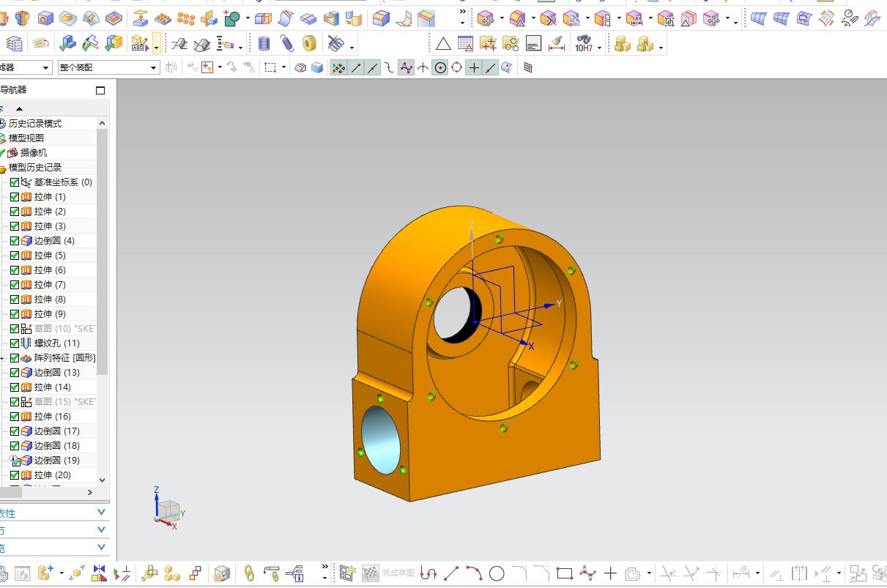Select 边倒圆 (17) tree item

[x=57, y=431]
